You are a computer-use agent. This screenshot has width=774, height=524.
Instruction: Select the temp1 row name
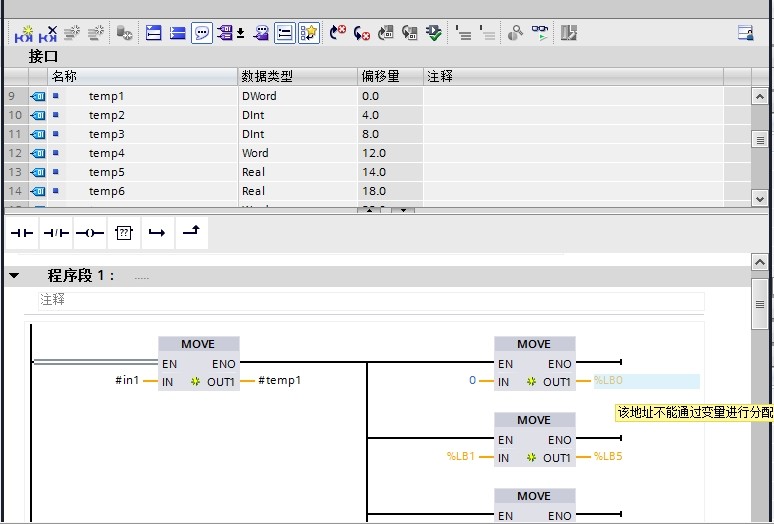pos(106,96)
